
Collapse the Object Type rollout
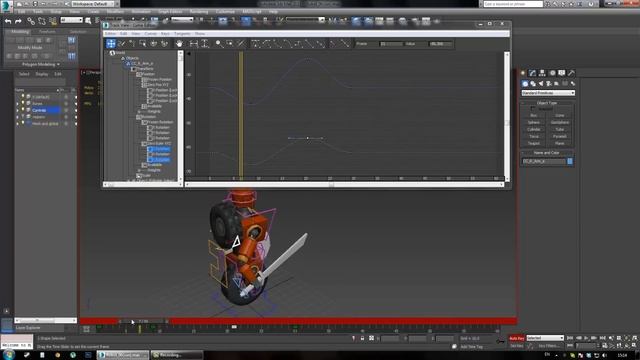[547, 103]
